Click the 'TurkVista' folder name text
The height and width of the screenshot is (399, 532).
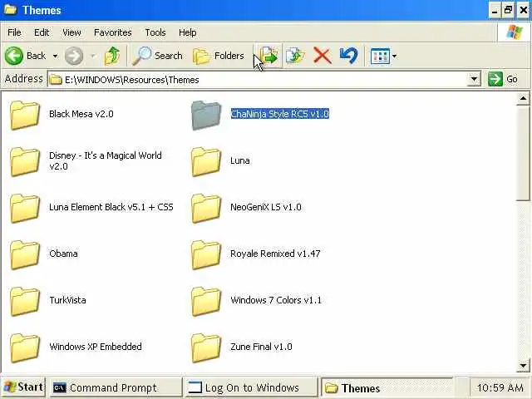67,300
